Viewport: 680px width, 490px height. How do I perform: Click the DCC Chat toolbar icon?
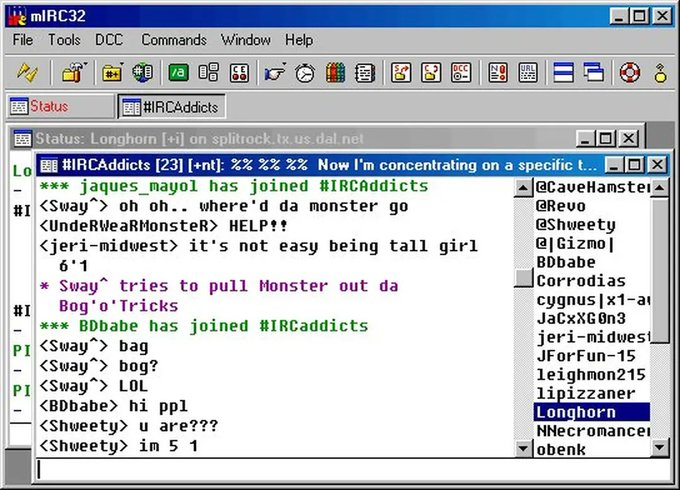pos(431,72)
